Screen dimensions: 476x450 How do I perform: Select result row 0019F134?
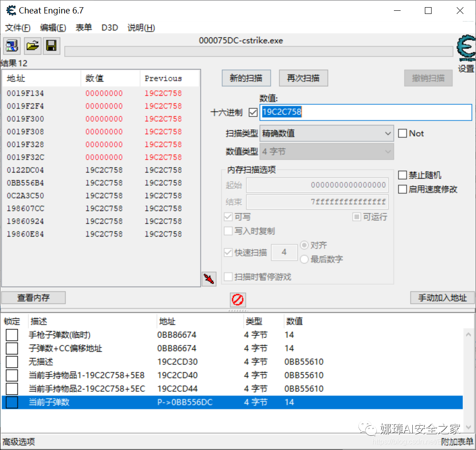pyautogui.click(x=101, y=93)
